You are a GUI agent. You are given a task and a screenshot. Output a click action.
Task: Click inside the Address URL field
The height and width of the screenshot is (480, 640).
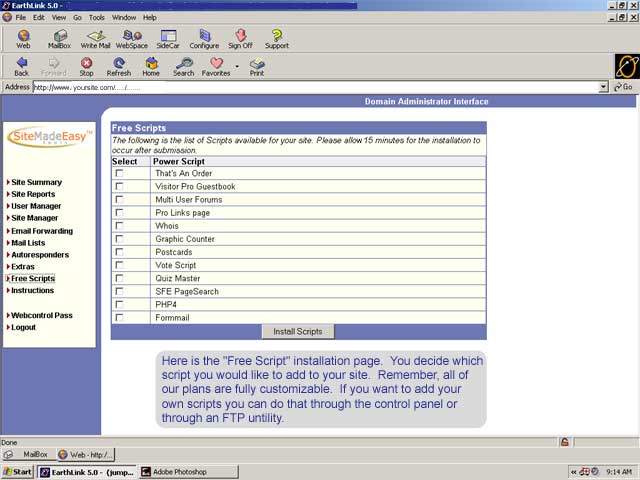[x=300, y=87]
